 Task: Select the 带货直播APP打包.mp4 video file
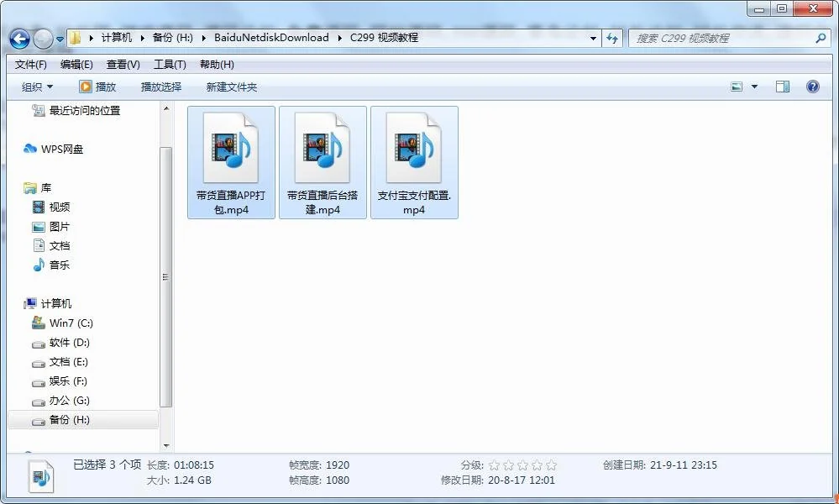[231, 162]
